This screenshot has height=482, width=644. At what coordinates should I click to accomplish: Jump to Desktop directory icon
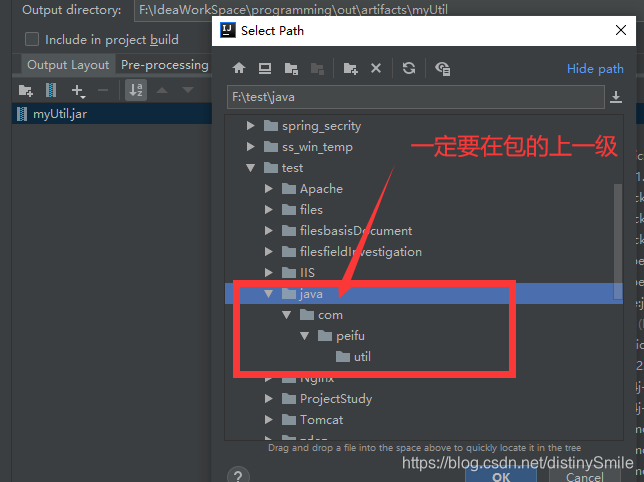pyautogui.click(x=265, y=68)
